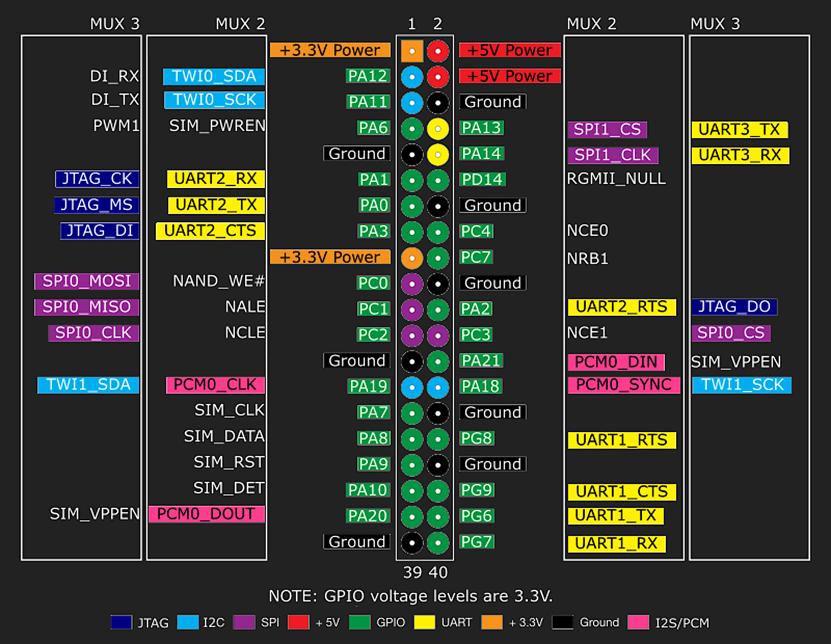Click the blue pin circle beside PA18

click(x=438, y=387)
